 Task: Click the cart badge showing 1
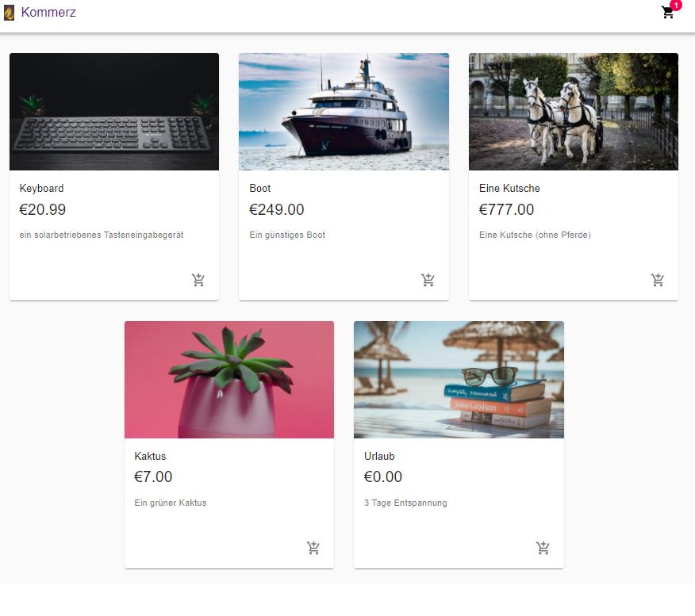[676, 5]
